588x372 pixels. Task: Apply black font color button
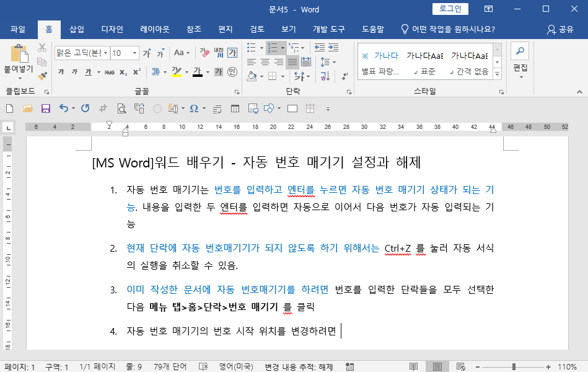click(198, 72)
